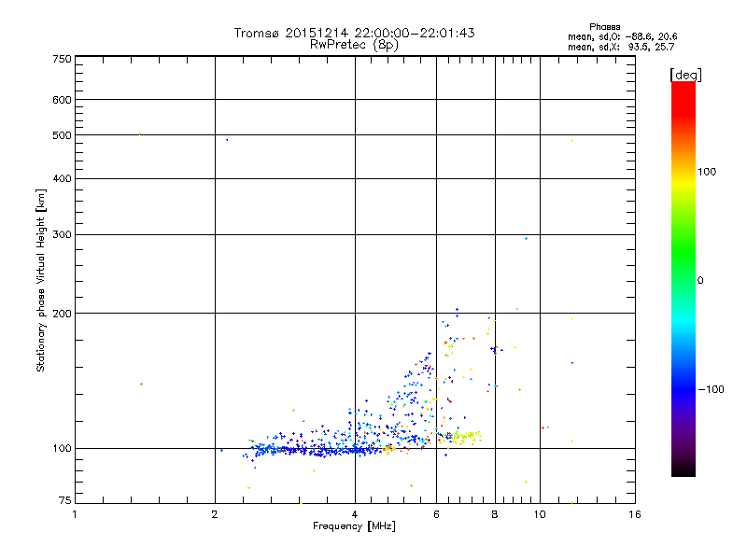Click the colorbar tick label "100"
The height and width of the screenshot is (560, 747).
[x=707, y=172]
